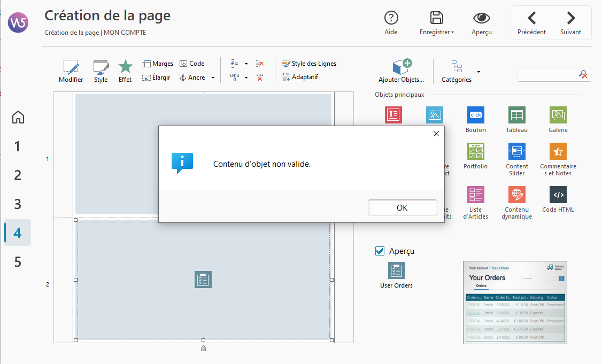Expand the Ancre dropdown arrow
Viewport: 602px width, 364px height.
point(213,78)
